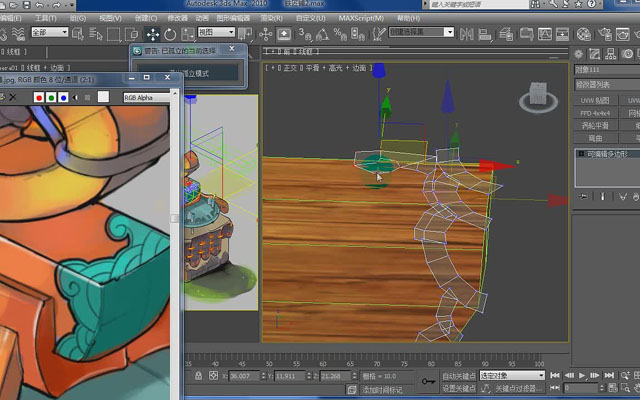Image resolution: width=640 pixels, height=400 pixels.
Task: Click the 自动关键点 auto key button
Action: 459,376
